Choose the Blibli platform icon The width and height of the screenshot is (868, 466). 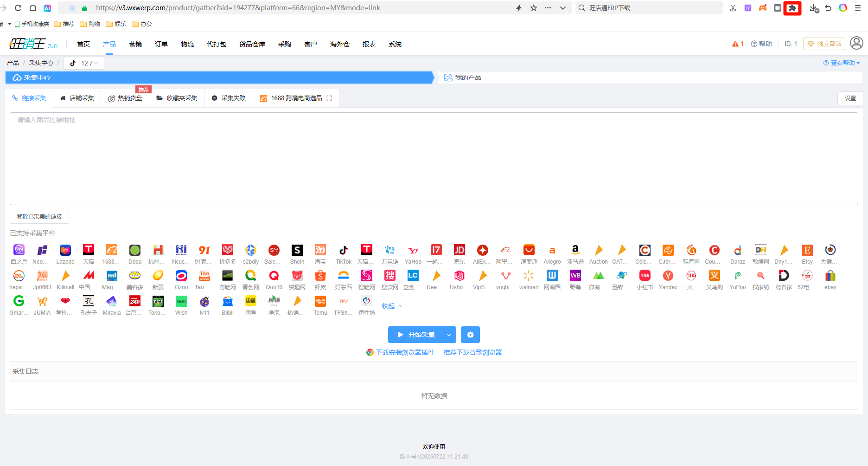pos(228,301)
